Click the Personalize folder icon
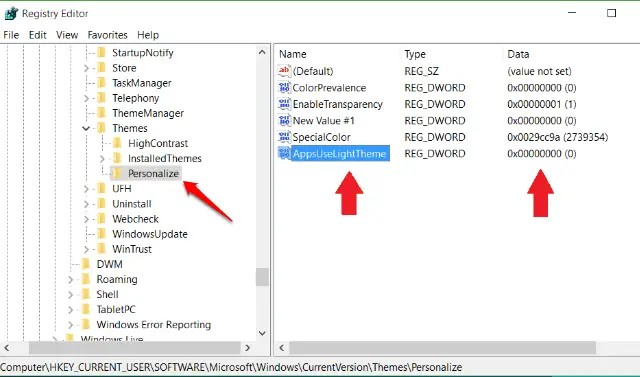 (118, 173)
